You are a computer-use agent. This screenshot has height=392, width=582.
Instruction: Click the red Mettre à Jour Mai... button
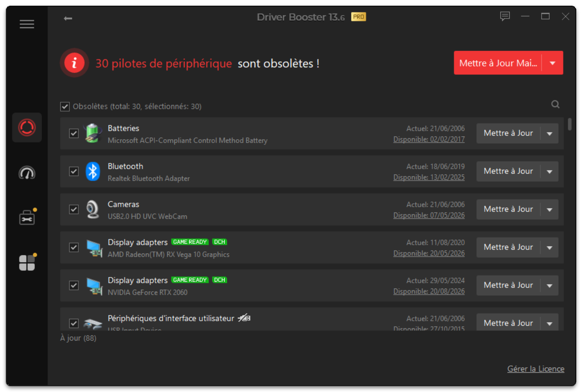pyautogui.click(x=498, y=63)
